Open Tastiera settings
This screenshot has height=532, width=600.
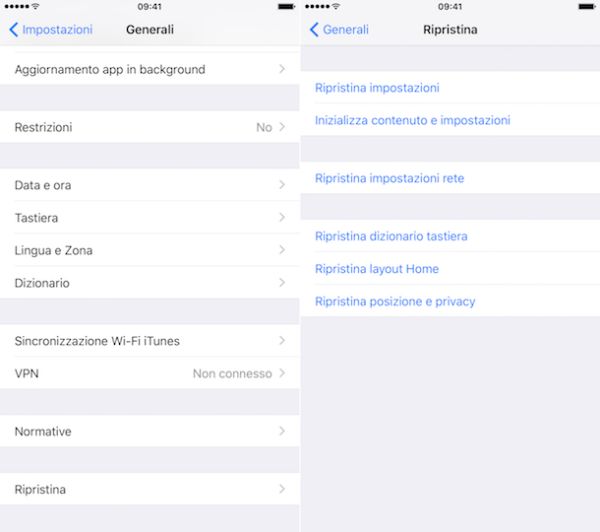click(150, 217)
